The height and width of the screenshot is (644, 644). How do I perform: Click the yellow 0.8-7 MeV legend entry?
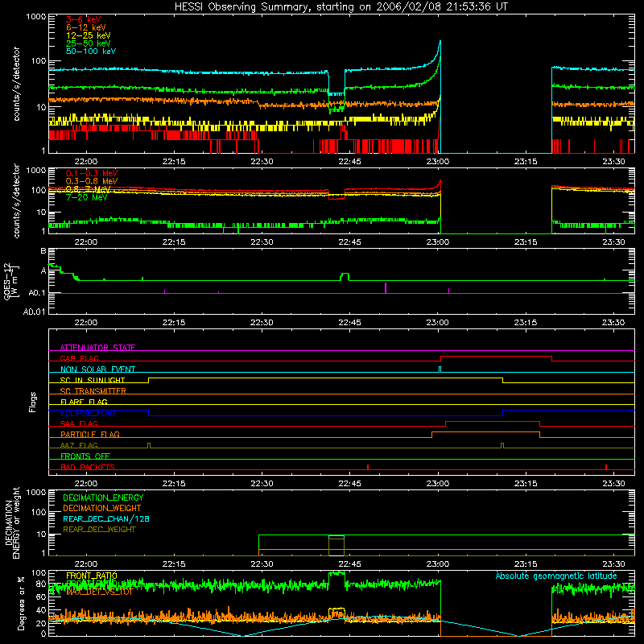click(88, 189)
